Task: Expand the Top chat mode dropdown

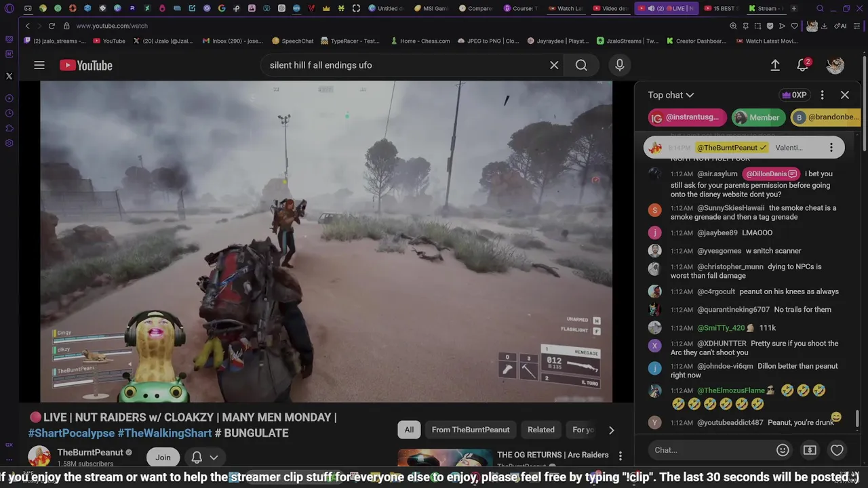Action: click(671, 95)
